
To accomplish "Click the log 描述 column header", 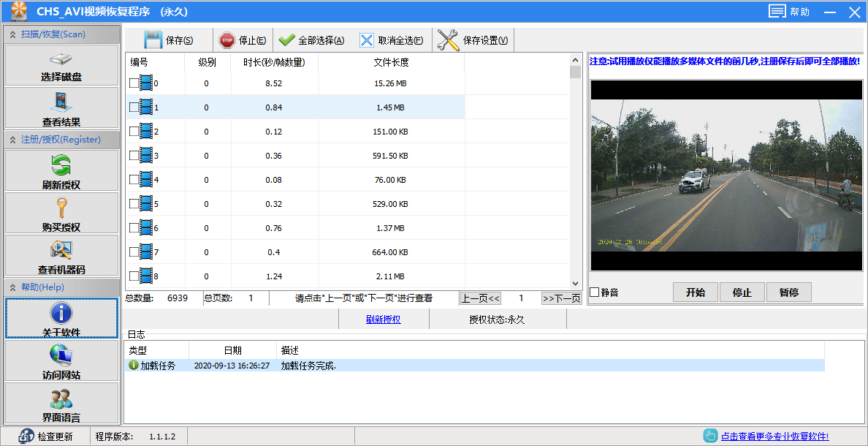I will click(x=550, y=351).
